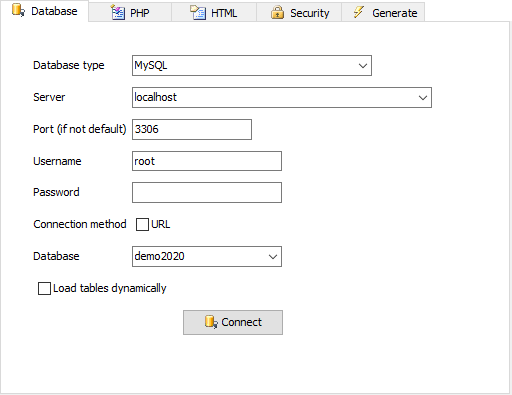Open the Generate tab
Viewport: 512px width, 395px height.
coord(383,13)
